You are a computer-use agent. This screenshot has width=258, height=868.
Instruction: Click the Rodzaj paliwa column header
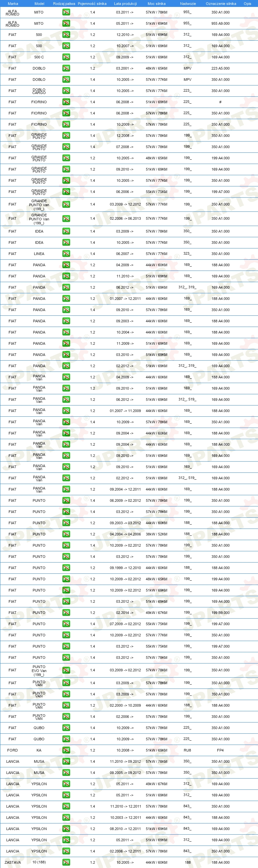point(64,4)
